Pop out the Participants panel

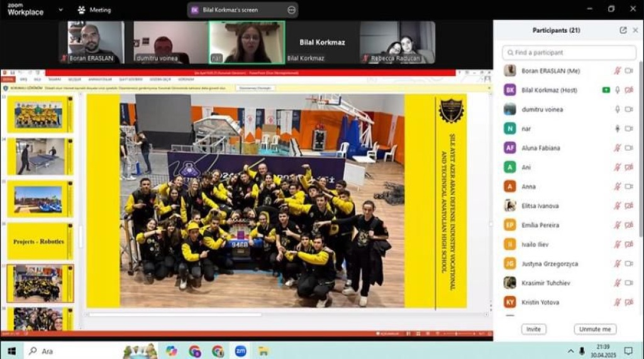pyautogui.click(x=623, y=30)
